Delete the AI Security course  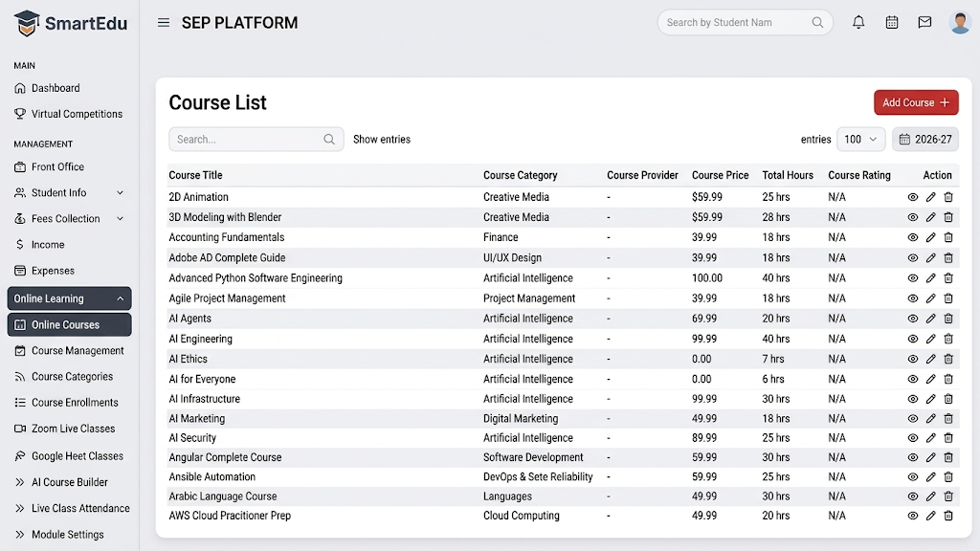(948, 438)
